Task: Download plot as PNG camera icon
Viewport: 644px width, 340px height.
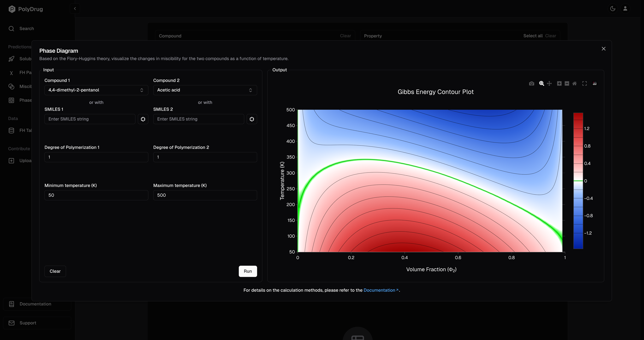Action: [x=531, y=83]
